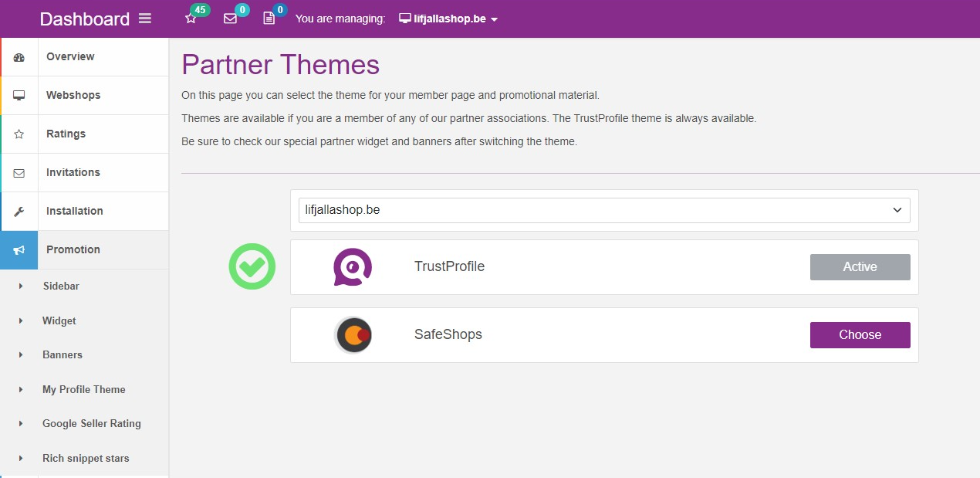Viewport: 980px width, 478px height.
Task: Open the Widget promotion link
Action: (x=59, y=321)
